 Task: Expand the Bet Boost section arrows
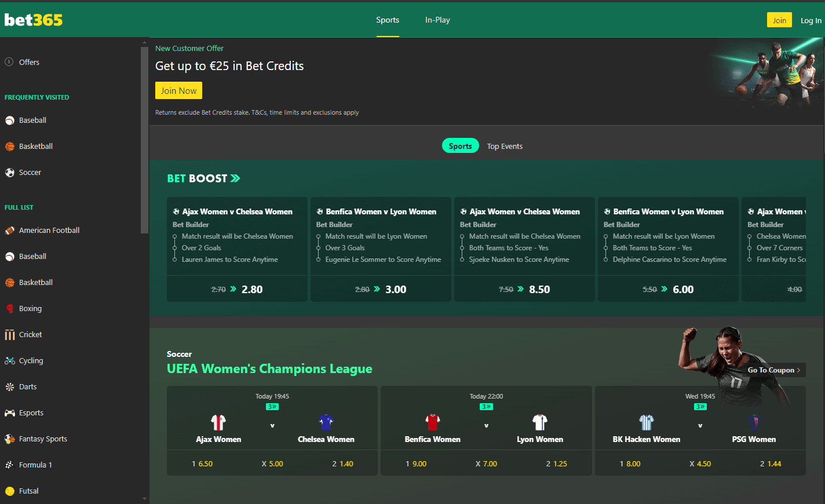pos(235,178)
